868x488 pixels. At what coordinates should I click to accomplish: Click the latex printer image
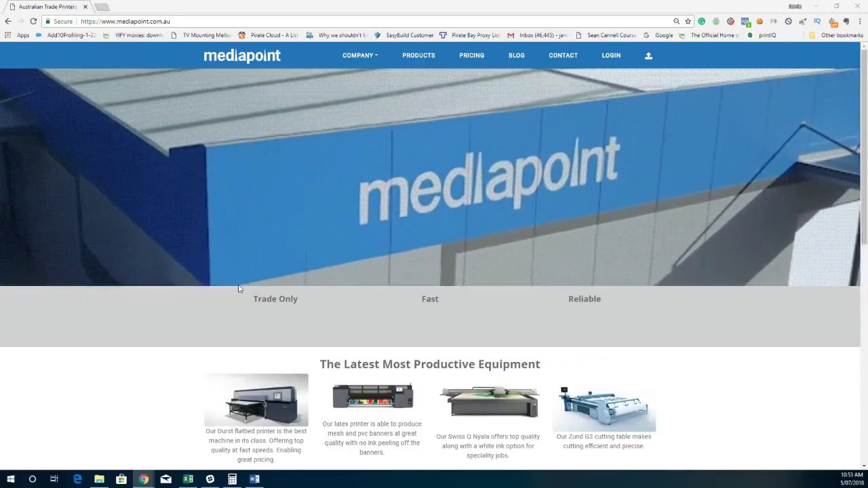(x=372, y=396)
